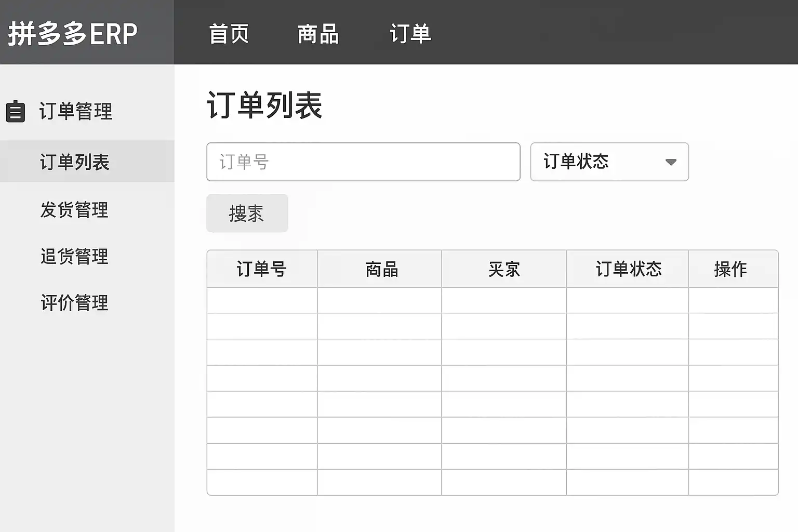Click the 订单状态 table column header

(x=629, y=269)
